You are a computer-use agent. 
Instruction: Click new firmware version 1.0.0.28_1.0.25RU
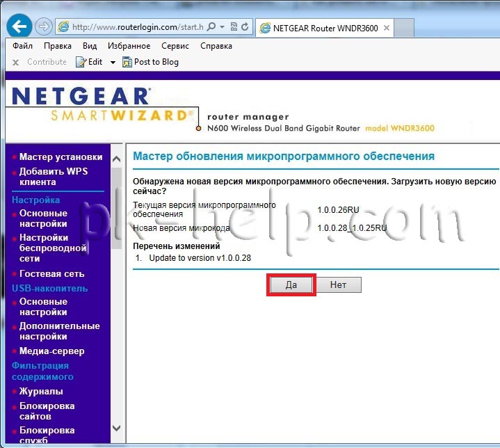352,228
